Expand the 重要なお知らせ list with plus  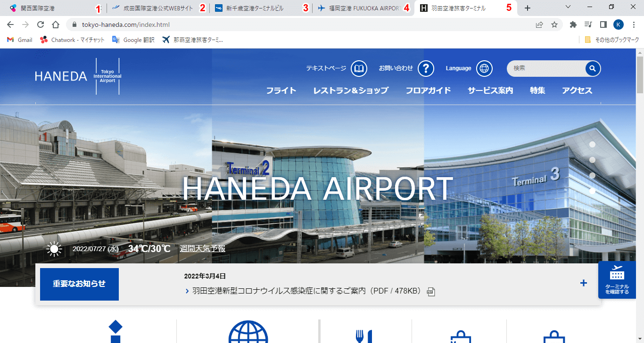coord(584,283)
